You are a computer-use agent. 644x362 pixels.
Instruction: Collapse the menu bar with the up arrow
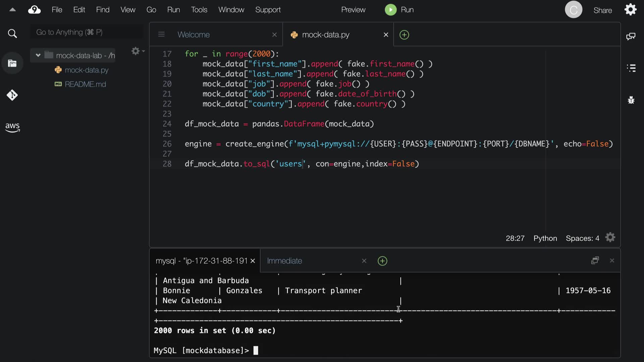click(12, 10)
